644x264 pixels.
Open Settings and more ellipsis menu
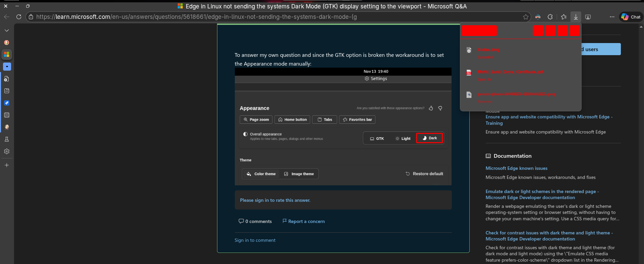pos(612,17)
